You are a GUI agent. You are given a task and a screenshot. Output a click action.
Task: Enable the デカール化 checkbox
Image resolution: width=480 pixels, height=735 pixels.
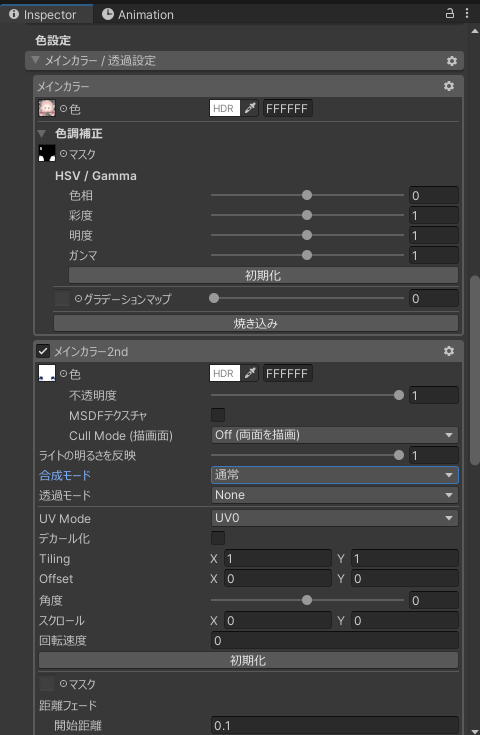click(x=218, y=538)
